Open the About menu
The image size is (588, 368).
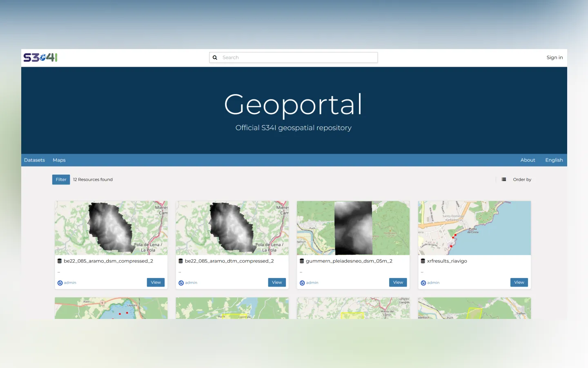[528, 160]
